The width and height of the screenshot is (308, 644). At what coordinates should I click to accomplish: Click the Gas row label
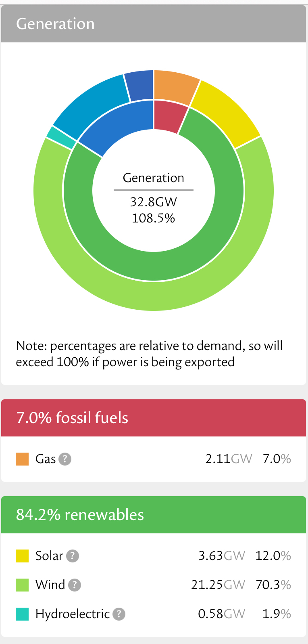(46, 459)
